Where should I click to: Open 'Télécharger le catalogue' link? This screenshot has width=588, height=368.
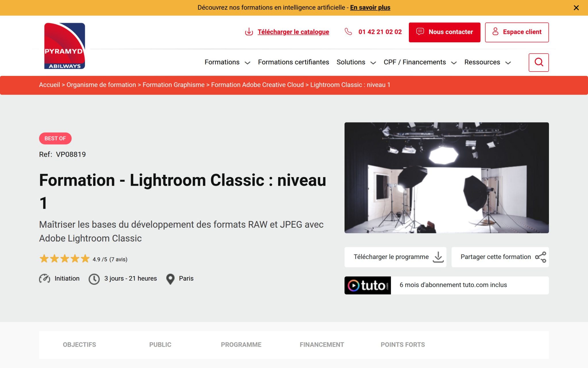coord(293,32)
